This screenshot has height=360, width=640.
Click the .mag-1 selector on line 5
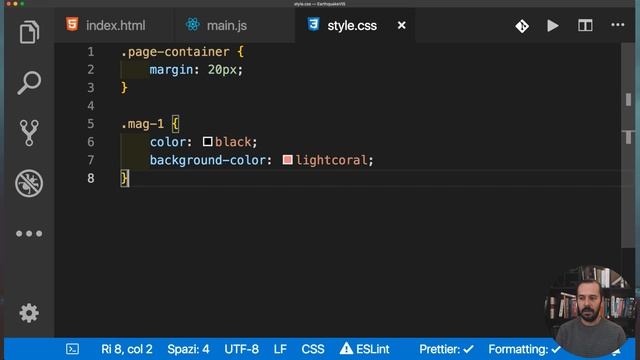pyautogui.click(x=142, y=124)
